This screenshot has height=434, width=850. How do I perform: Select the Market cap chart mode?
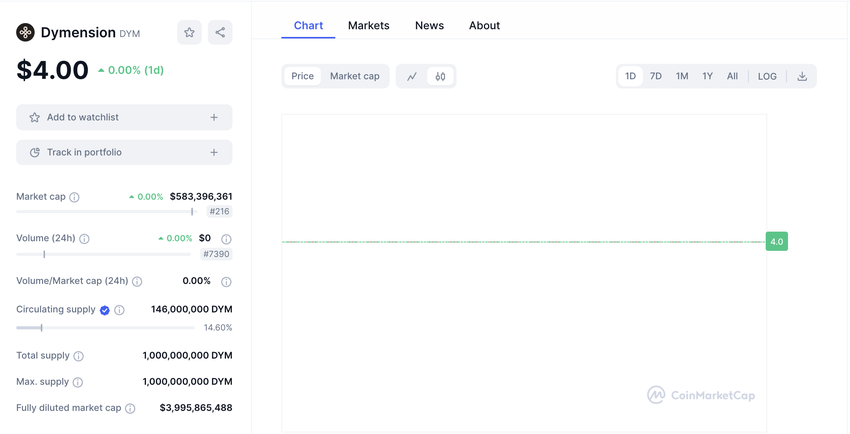pos(355,76)
